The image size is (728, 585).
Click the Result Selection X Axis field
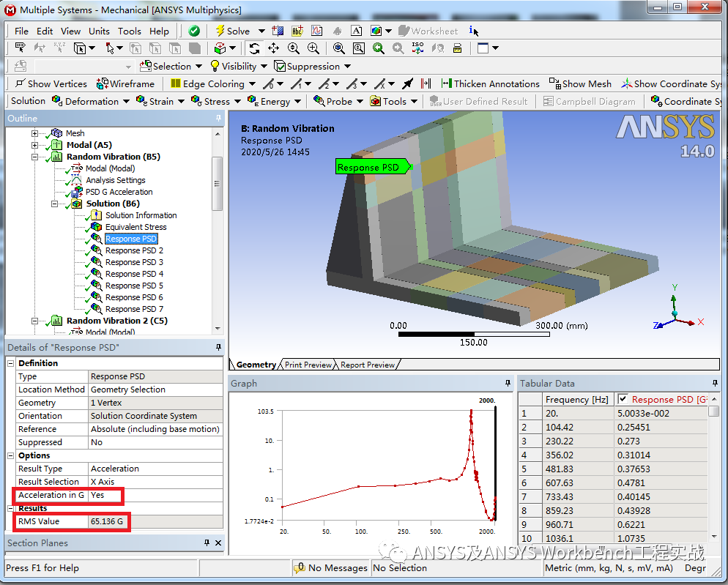point(155,482)
